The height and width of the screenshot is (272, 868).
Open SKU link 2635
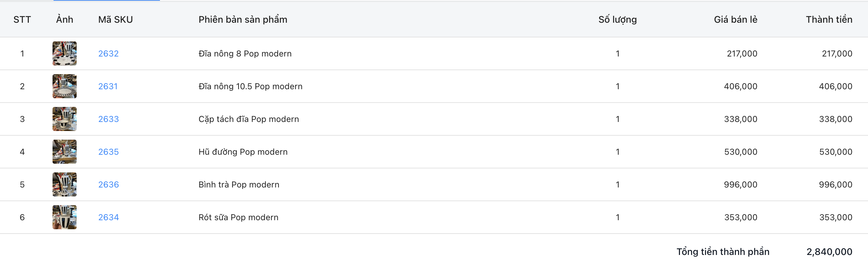pos(108,152)
